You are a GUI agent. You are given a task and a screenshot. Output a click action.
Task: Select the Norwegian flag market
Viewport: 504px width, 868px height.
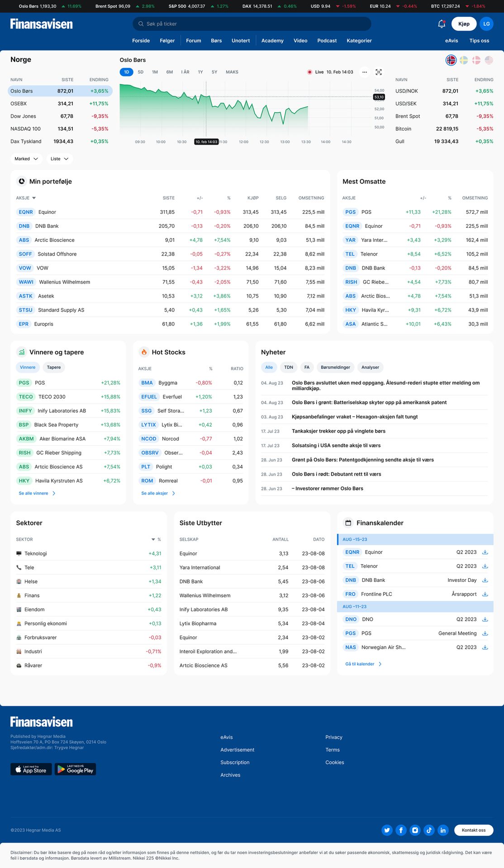pos(451,60)
